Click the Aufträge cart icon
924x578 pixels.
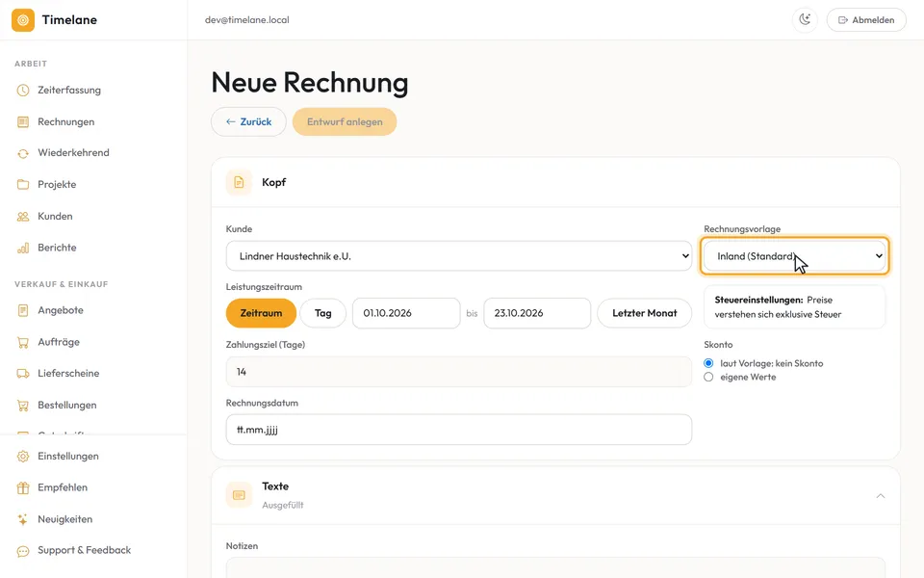point(23,342)
